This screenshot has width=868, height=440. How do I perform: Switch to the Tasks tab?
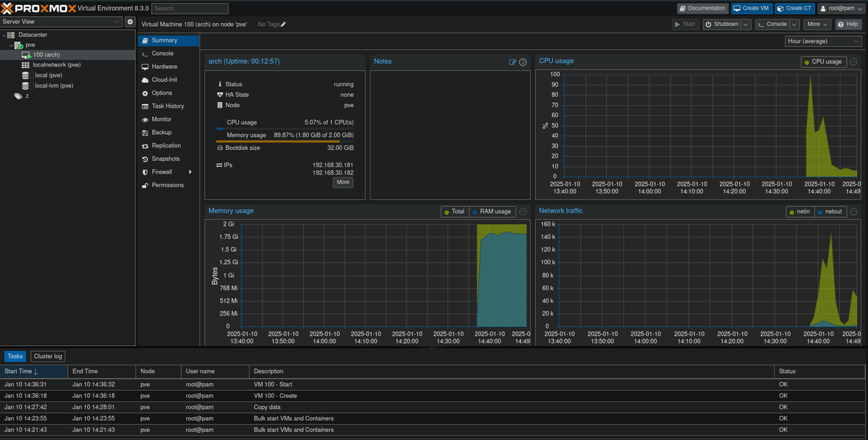click(15, 356)
